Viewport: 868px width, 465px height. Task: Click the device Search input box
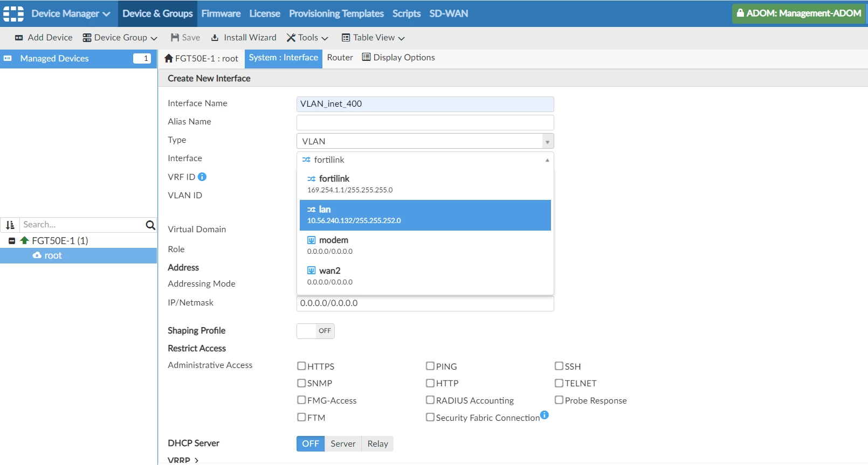point(82,225)
